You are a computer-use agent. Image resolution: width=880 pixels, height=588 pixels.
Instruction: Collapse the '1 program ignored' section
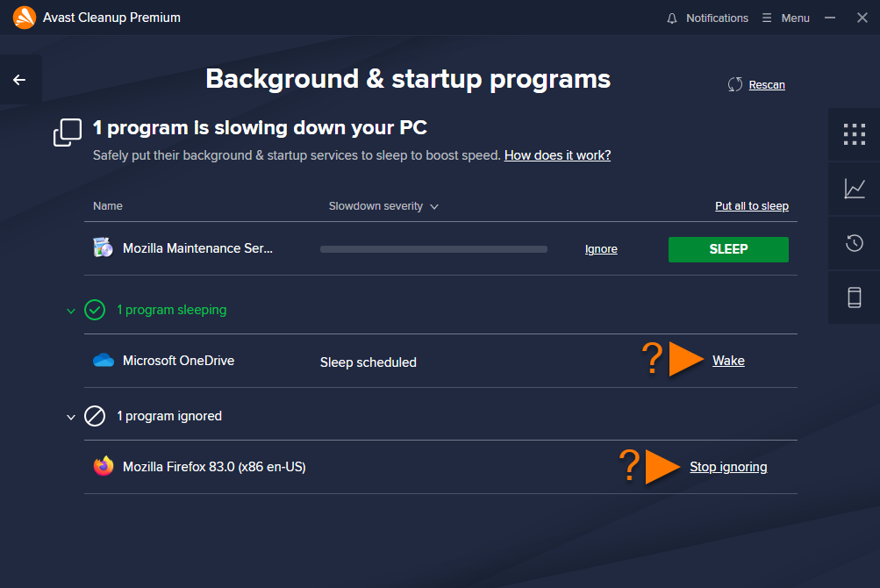click(x=71, y=417)
